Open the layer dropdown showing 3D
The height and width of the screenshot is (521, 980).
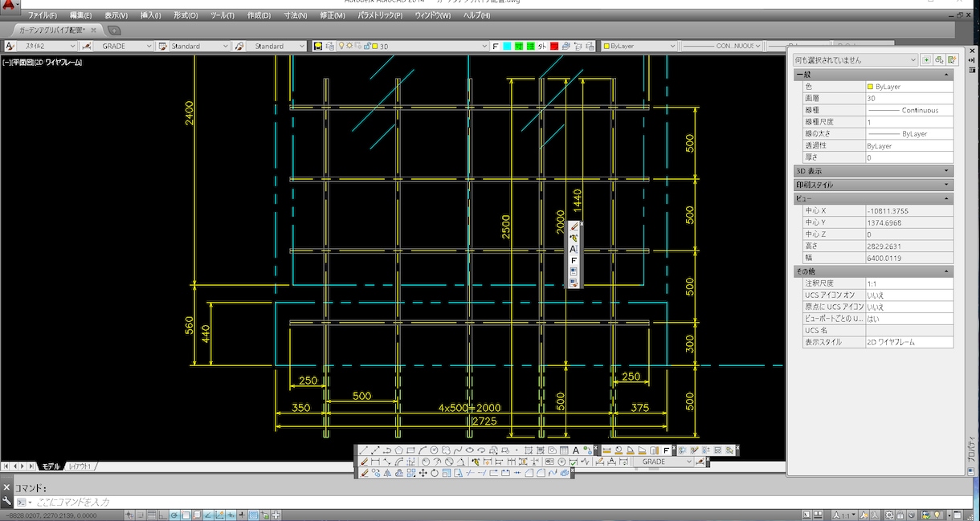coord(428,47)
